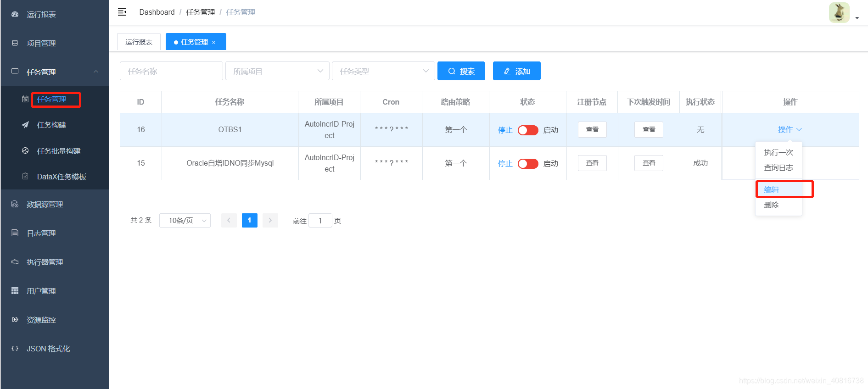Click the 运行报表 dashboard icon in sidebar
868x389 pixels.
15,14
